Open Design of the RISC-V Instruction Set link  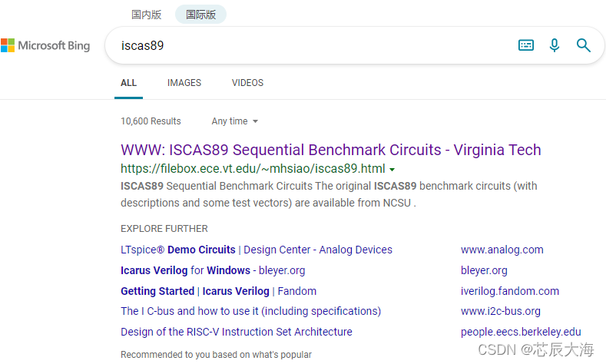tap(237, 332)
